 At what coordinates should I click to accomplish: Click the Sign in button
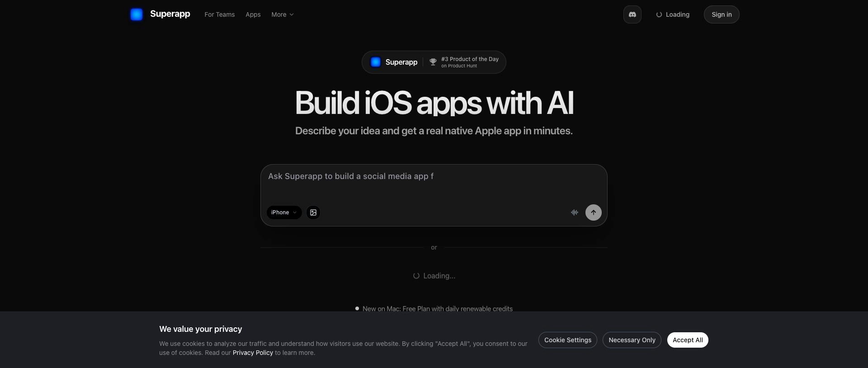(722, 14)
